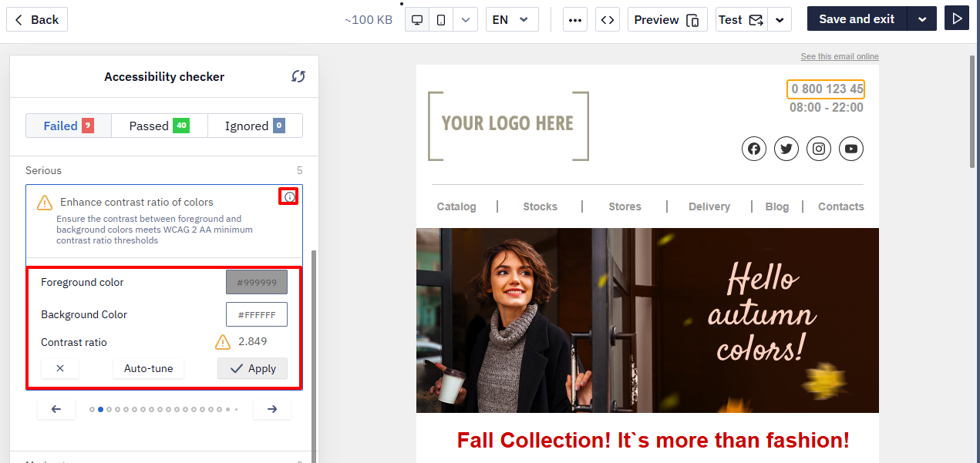Click the warning icon beside Enhance contrast ratio

click(x=45, y=202)
